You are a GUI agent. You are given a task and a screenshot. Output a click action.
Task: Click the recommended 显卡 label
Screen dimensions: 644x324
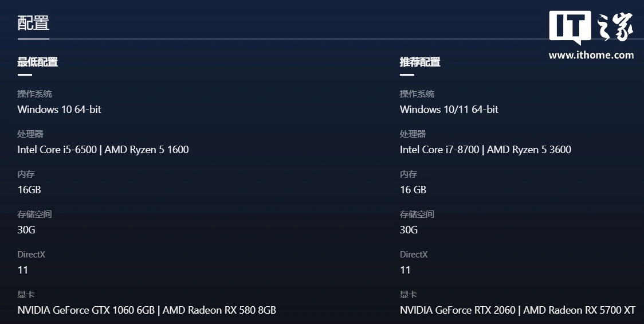(409, 294)
